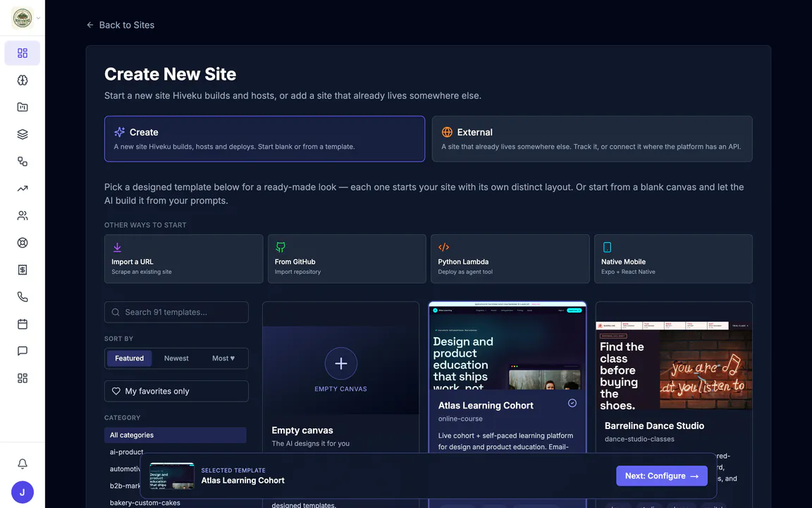Viewport: 812px width, 508px height.
Task: Click the Next: Configure button
Action: 661,476
